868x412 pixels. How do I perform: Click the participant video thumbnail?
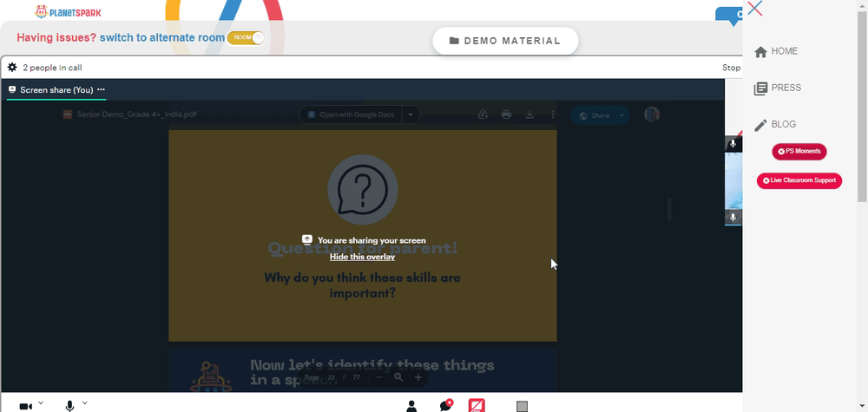[x=733, y=180]
